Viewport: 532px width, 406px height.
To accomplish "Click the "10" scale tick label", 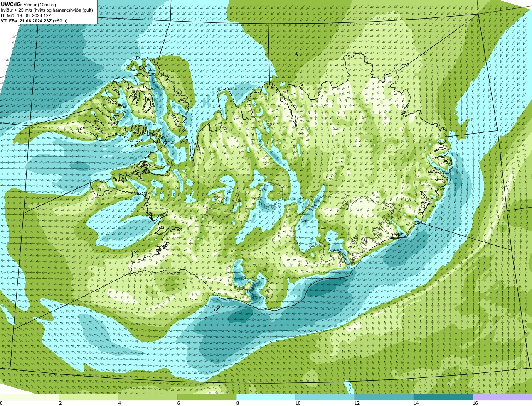I will pyautogui.click(x=298, y=403).
